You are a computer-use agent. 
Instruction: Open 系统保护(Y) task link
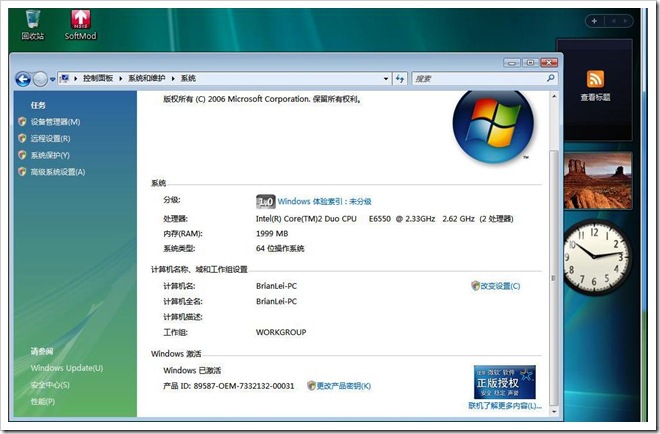[x=50, y=155]
